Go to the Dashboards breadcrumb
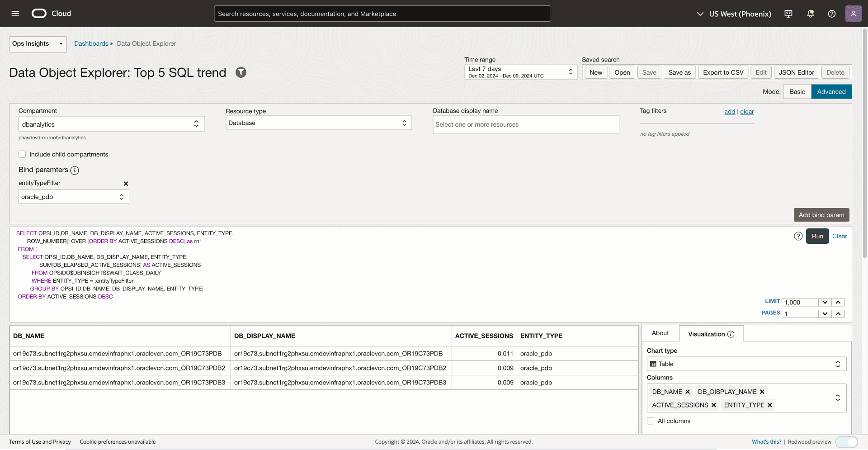Image resolution: width=868 pixels, height=450 pixels. click(91, 43)
